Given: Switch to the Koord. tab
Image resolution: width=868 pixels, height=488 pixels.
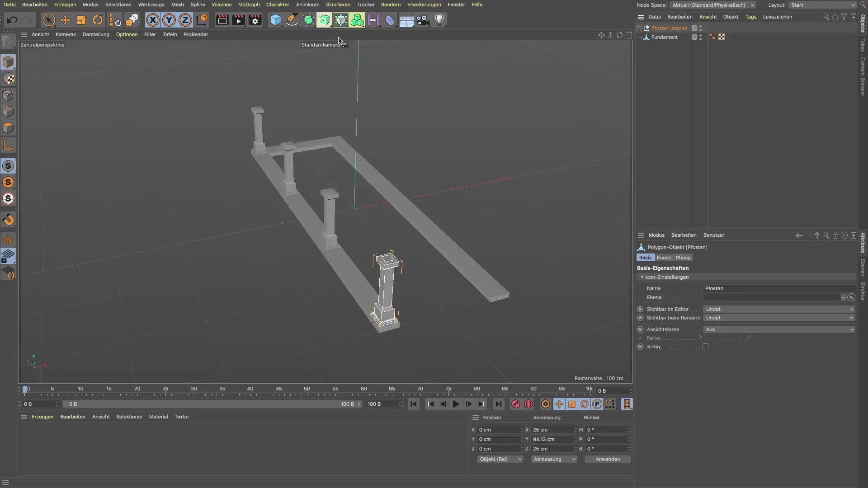Looking at the screenshot, I should pyautogui.click(x=664, y=258).
